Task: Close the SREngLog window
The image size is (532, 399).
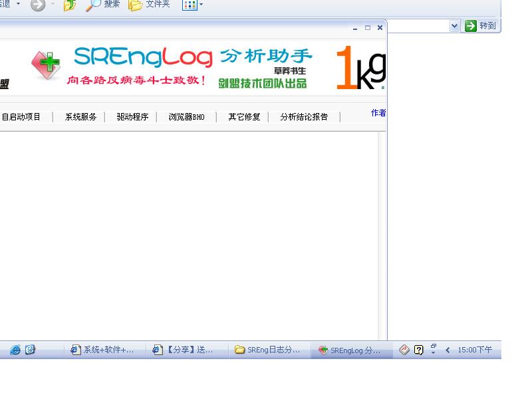Action: pos(380,28)
